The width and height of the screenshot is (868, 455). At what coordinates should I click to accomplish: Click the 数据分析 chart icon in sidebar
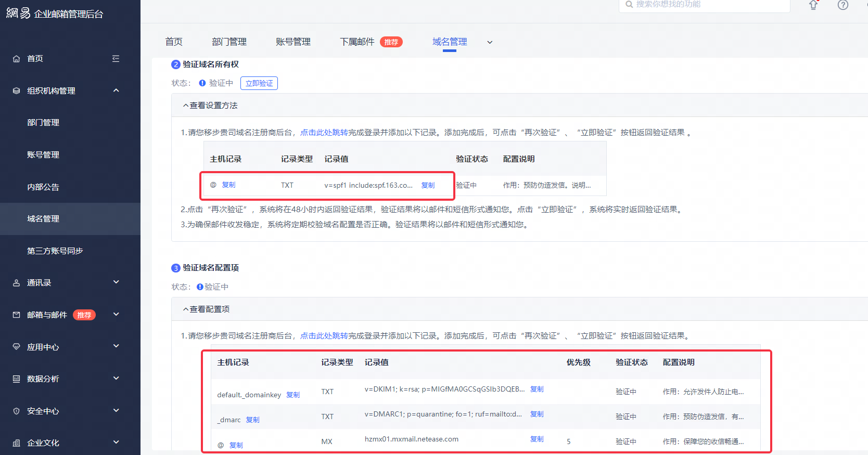click(x=17, y=379)
